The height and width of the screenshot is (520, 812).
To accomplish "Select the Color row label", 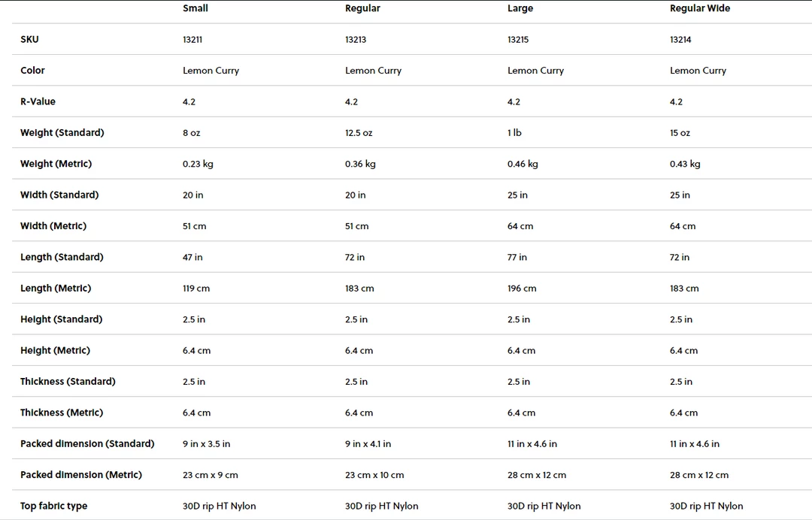I will [x=32, y=71].
